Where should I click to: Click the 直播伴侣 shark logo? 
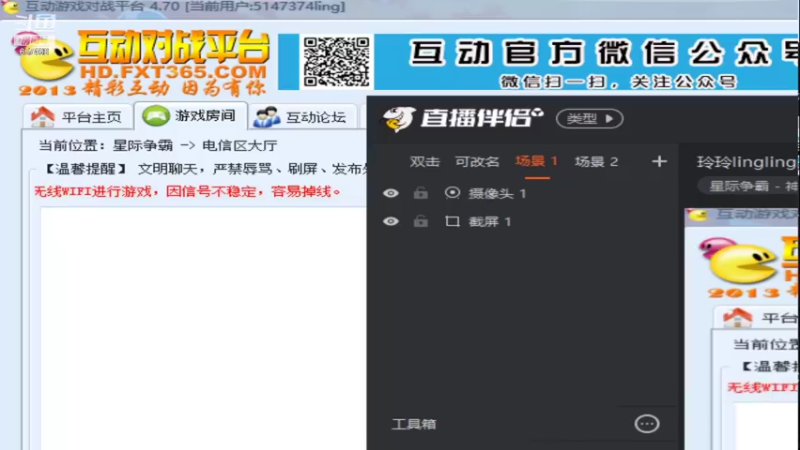pyautogui.click(x=398, y=119)
